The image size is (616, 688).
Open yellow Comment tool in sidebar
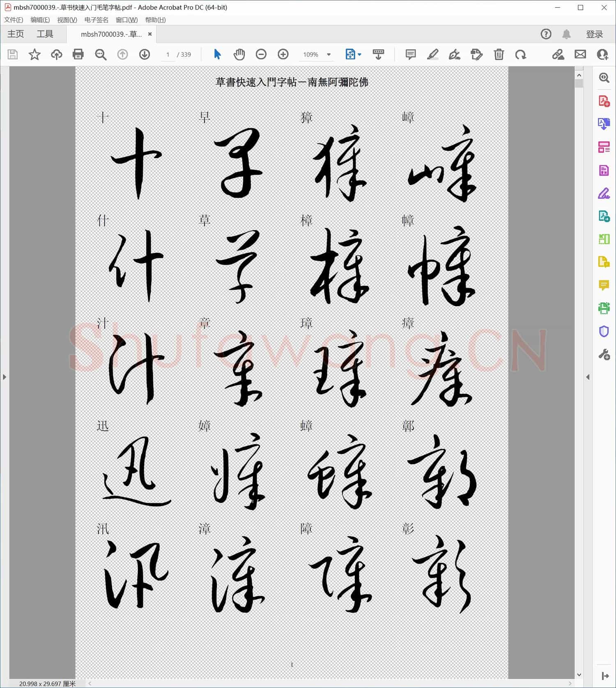[604, 285]
